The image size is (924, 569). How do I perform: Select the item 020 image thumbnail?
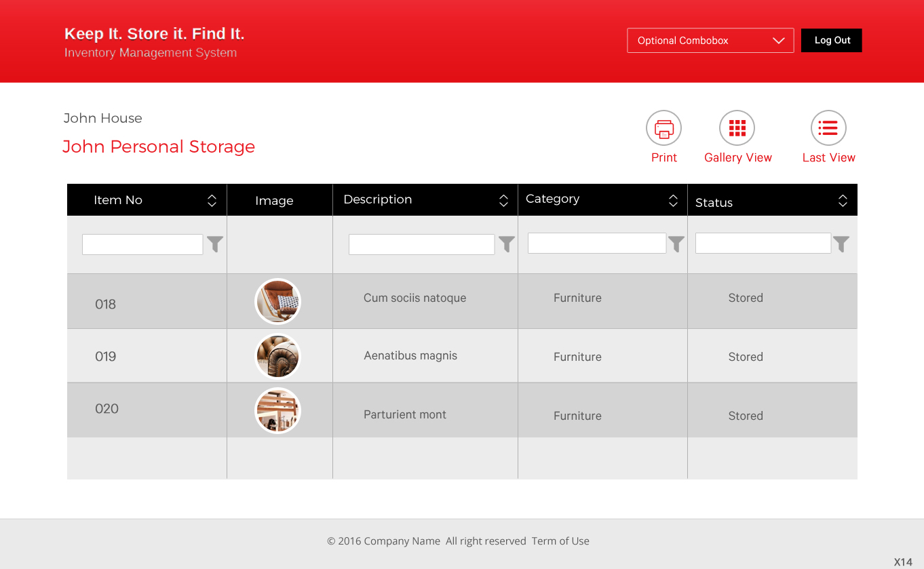coord(277,410)
